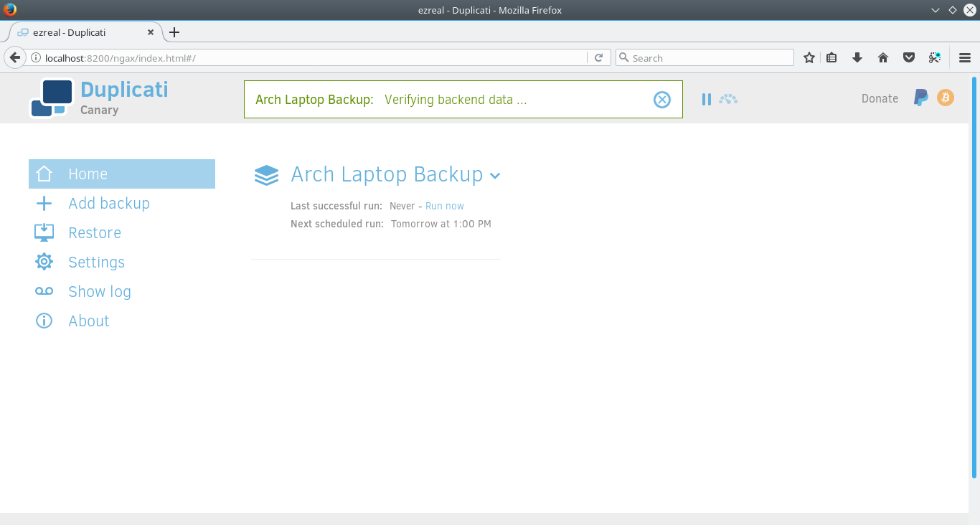Open the throttle speed gauge icon

(728, 100)
